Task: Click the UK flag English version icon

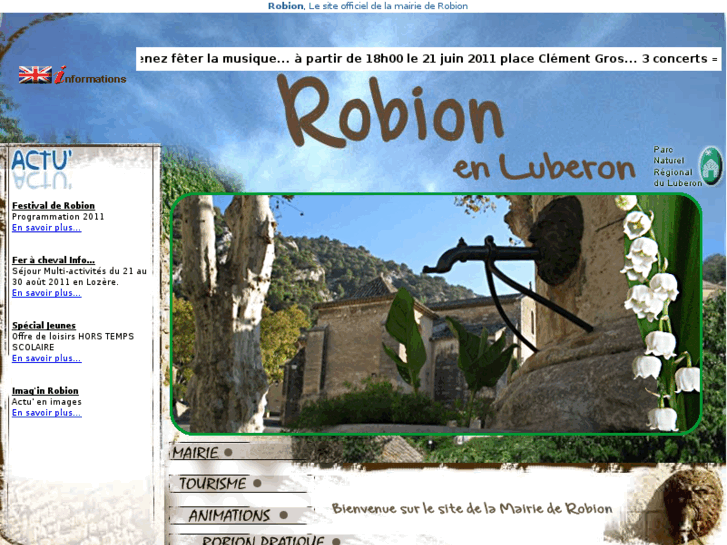Action: pos(35,75)
